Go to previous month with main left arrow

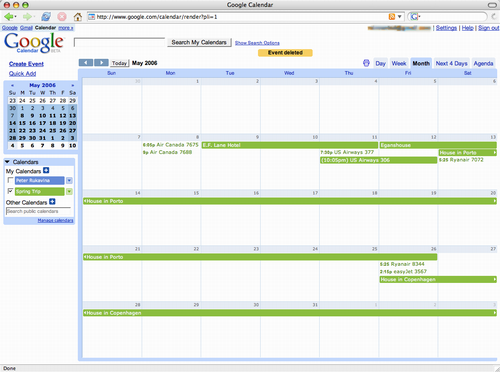[x=86, y=63]
